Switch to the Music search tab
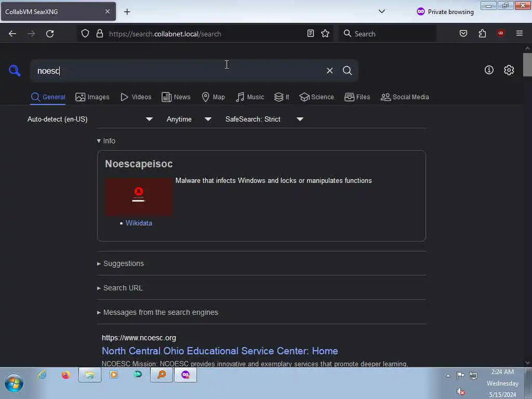Screen dimensions: 532x399 click(250, 97)
